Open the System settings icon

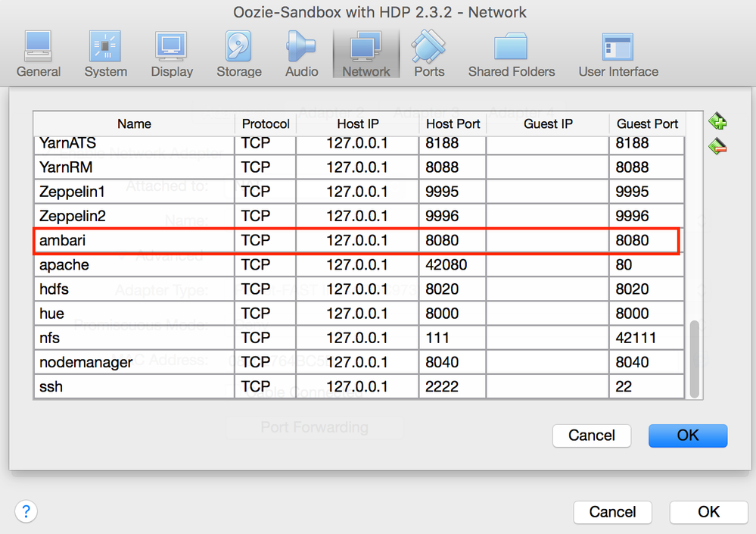click(x=106, y=54)
